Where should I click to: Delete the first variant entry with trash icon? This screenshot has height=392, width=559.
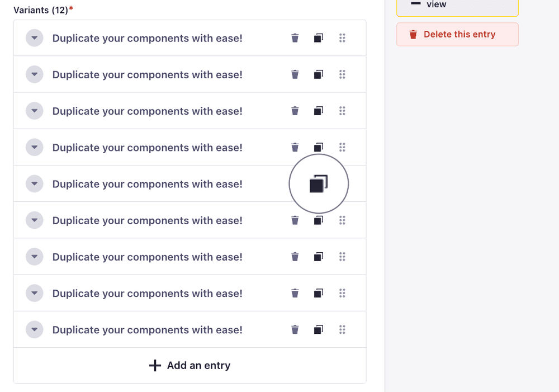pyautogui.click(x=295, y=38)
